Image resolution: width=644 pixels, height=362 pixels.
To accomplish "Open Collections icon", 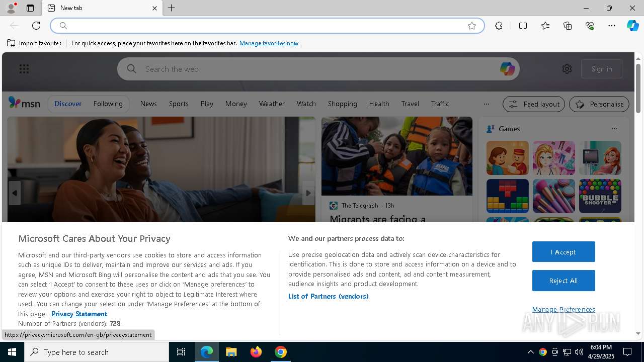I will pyautogui.click(x=568, y=26).
